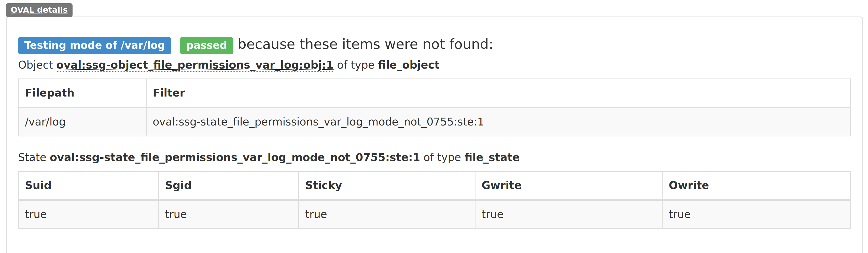Select the Sticky column header
868x253 pixels.
pos(323,185)
